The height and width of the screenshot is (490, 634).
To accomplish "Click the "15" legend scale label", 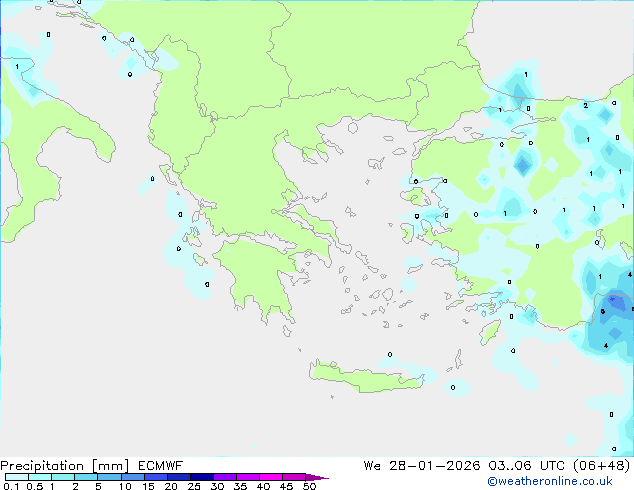I will [x=148, y=486].
